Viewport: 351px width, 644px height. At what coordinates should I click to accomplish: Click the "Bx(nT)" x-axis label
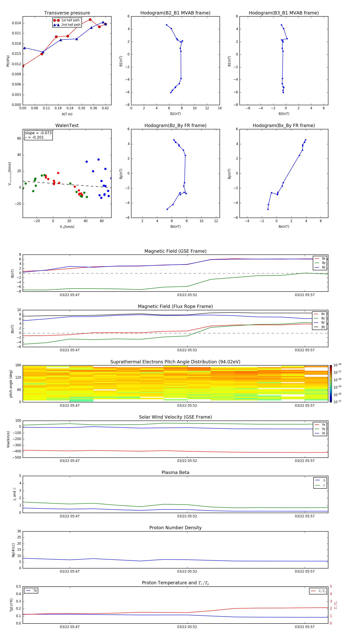(x=284, y=227)
